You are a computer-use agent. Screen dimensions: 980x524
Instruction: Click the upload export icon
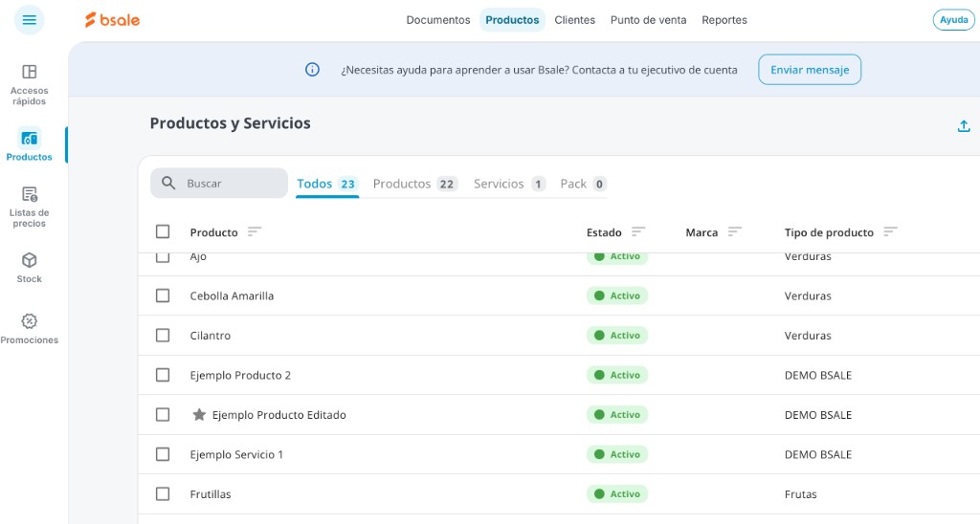tap(964, 126)
